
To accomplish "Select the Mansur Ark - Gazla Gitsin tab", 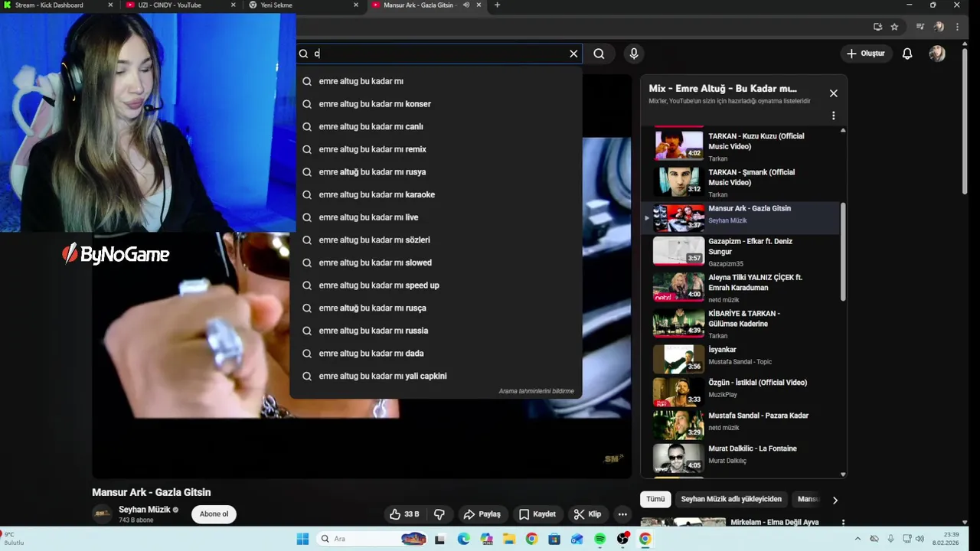I will [x=420, y=5].
